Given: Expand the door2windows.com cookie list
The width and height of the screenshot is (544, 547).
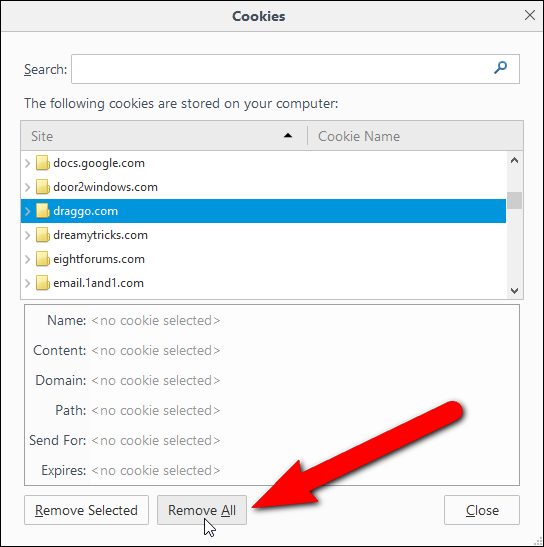Looking at the screenshot, I should click(x=28, y=187).
